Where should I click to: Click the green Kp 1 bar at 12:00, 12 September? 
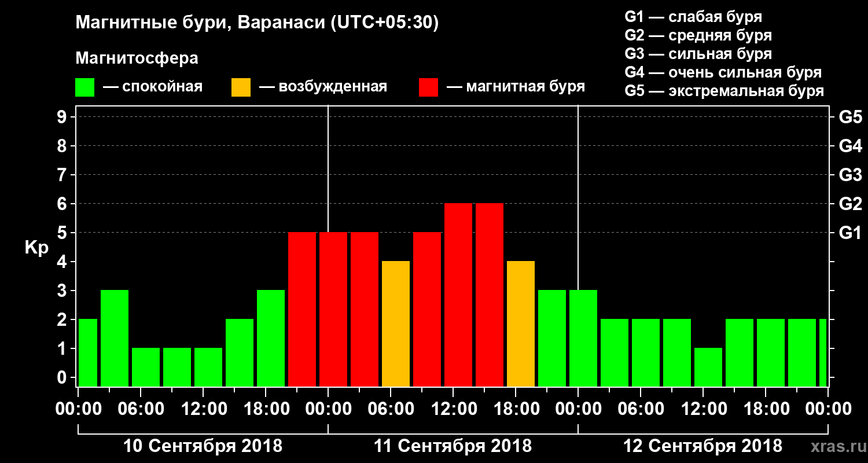pos(708,368)
